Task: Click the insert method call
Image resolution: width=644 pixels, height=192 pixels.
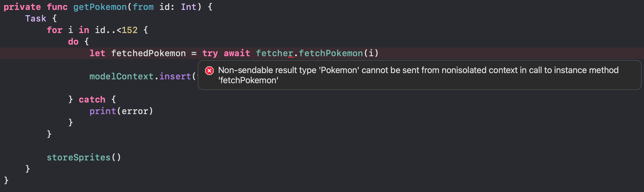Action: [175, 76]
